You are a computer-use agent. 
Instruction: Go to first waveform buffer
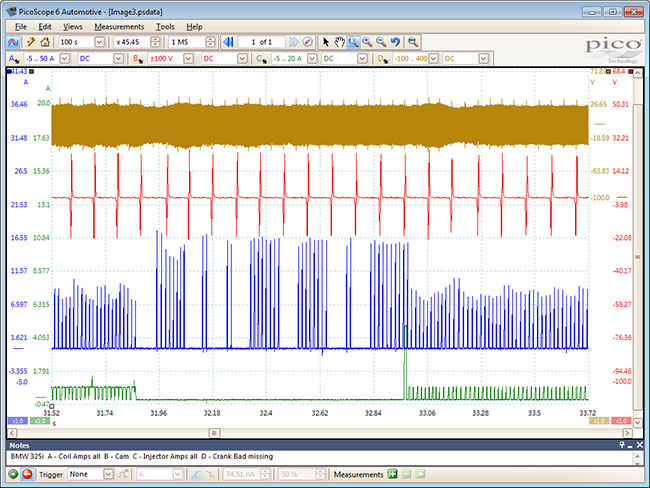pyautogui.click(x=228, y=42)
